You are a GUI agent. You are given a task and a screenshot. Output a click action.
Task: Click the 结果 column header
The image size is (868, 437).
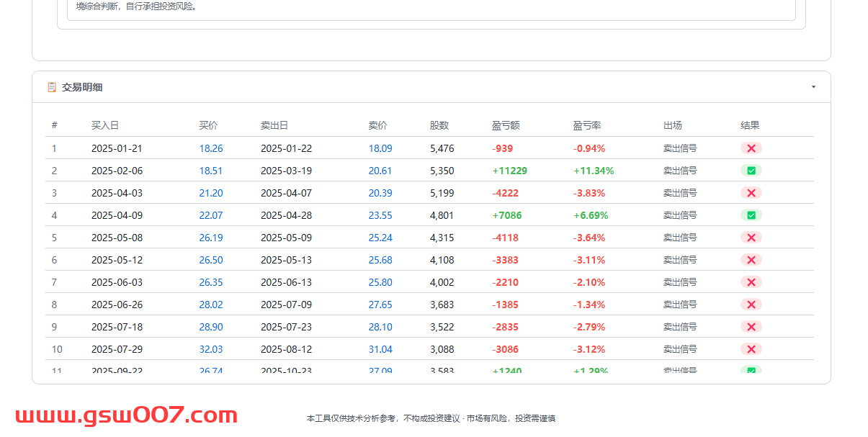[x=750, y=125]
